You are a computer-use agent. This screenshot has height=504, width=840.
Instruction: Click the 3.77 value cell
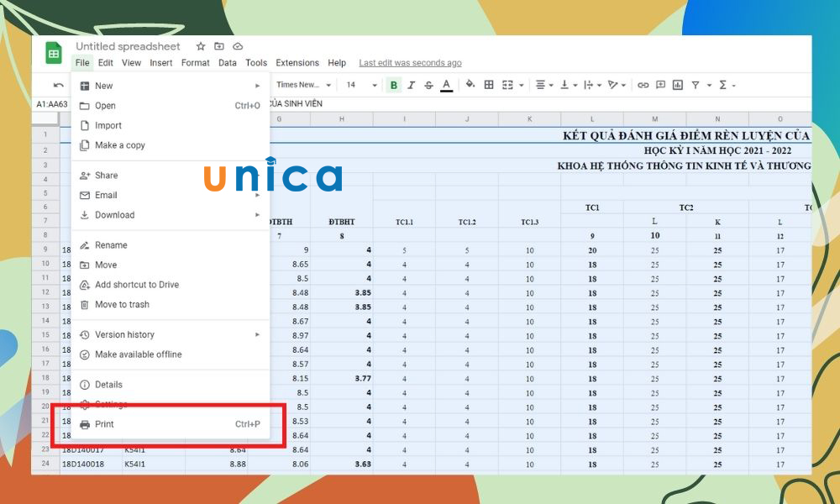tap(342, 378)
